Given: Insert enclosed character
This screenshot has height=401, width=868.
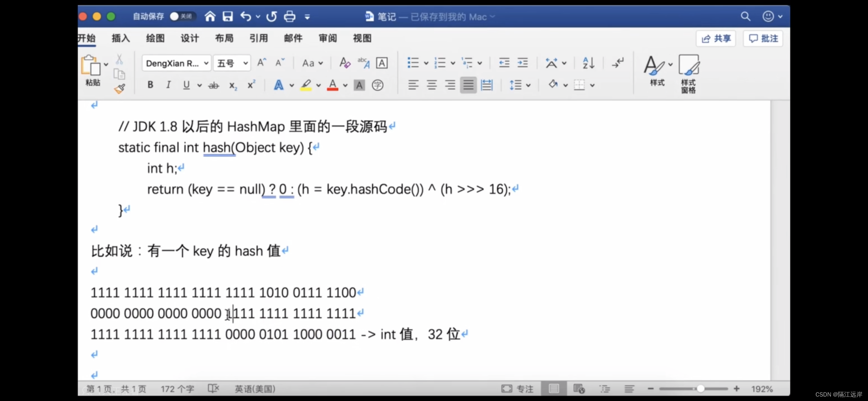Looking at the screenshot, I should [377, 85].
